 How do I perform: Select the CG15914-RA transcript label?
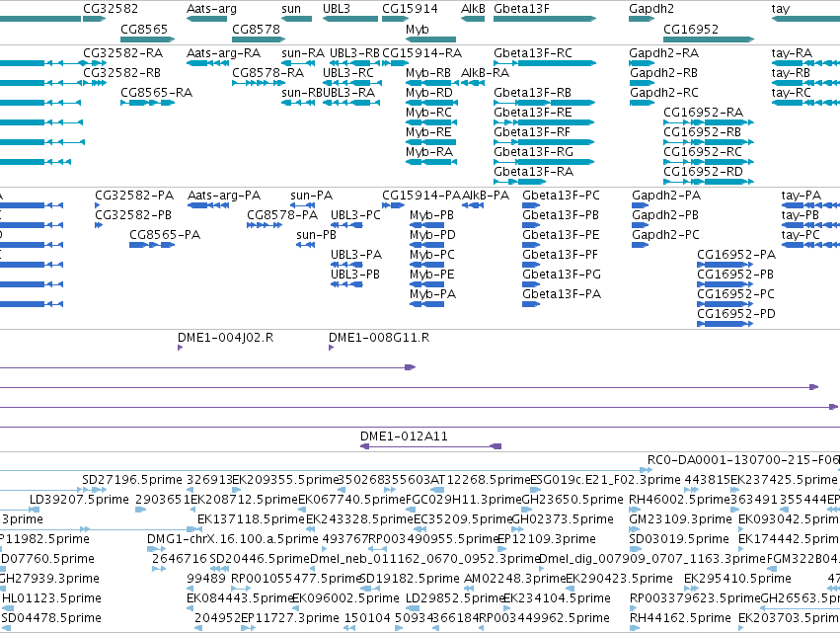(422, 52)
